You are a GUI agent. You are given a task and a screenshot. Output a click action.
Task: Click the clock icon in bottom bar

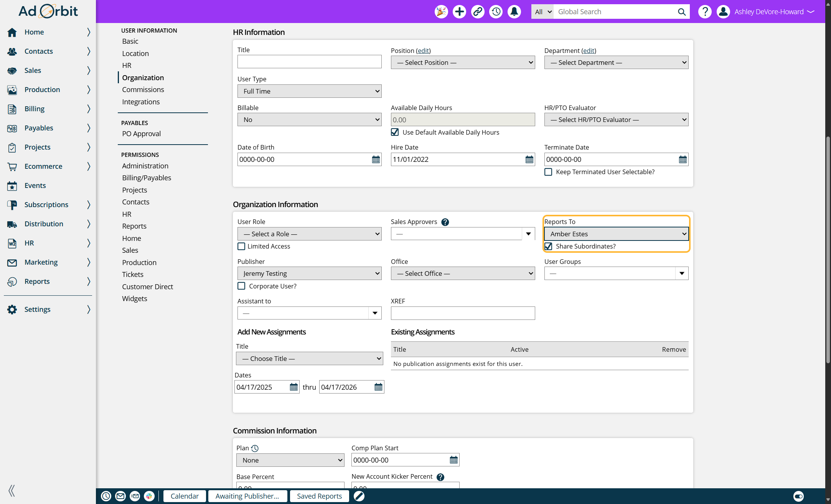click(106, 496)
